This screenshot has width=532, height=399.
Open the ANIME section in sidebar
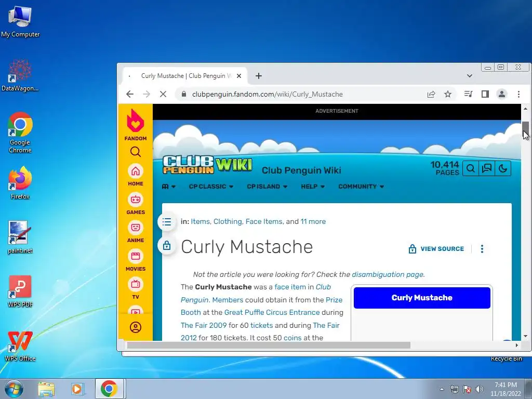pyautogui.click(x=136, y=232)
